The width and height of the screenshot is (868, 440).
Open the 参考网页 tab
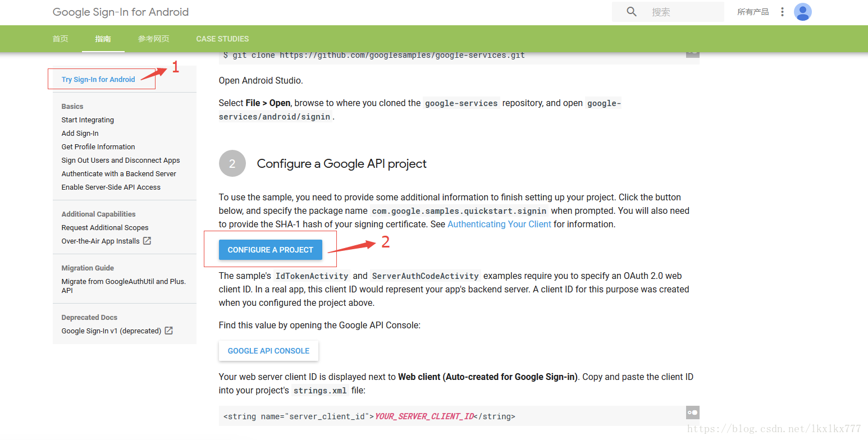click(153, 39)
